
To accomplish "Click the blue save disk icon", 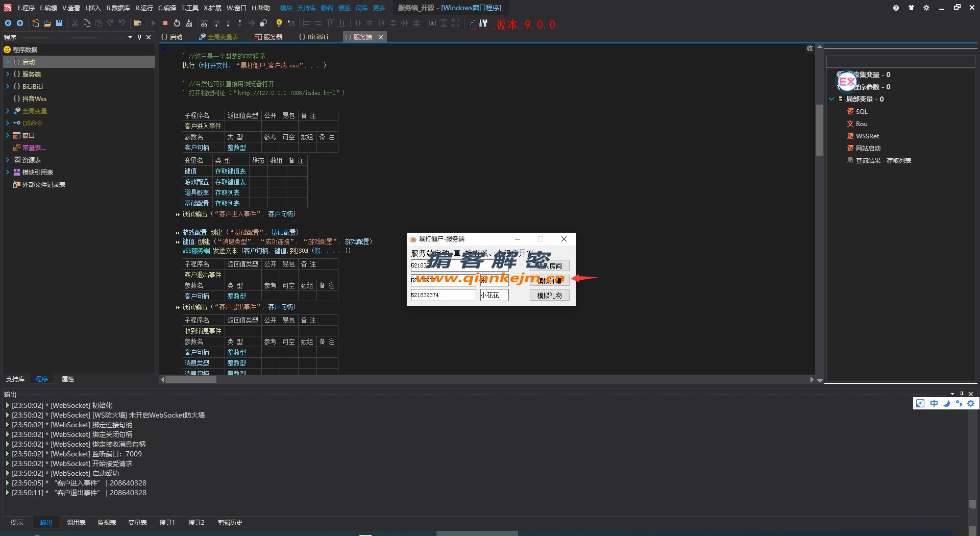I will pos(59,23).
